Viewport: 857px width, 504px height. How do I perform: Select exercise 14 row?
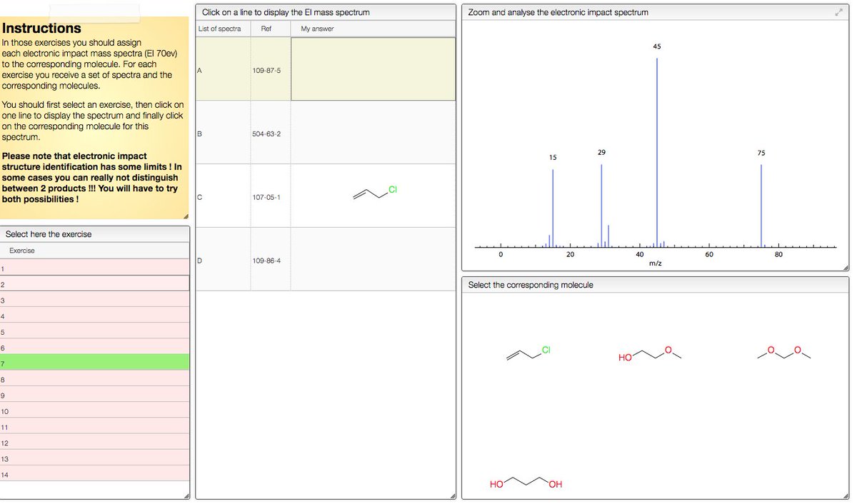tap(95, 473)
